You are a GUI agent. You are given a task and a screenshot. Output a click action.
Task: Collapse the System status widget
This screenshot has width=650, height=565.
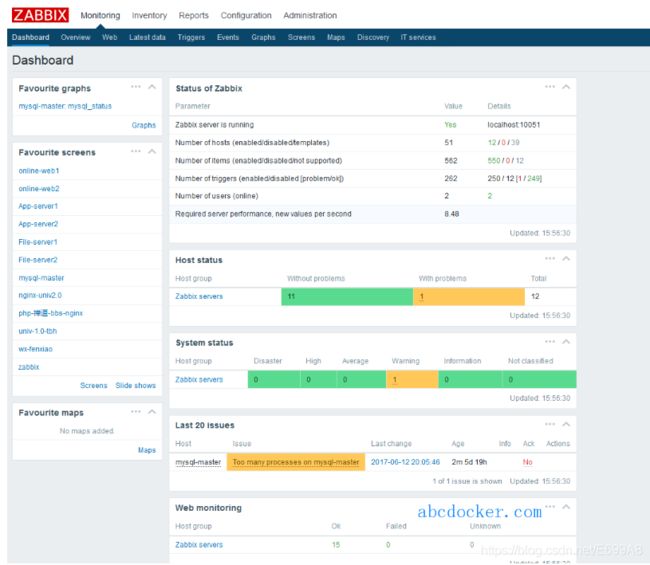[x=566, y=342]
